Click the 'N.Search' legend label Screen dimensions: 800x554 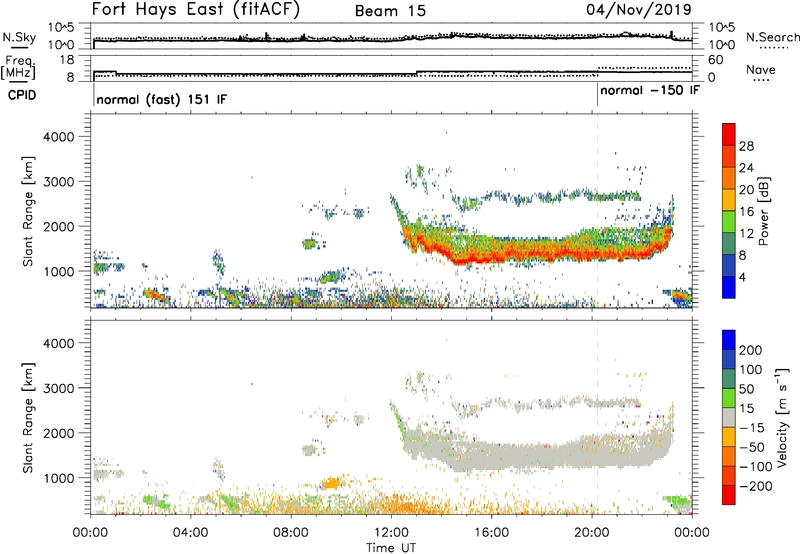[772, 37]
